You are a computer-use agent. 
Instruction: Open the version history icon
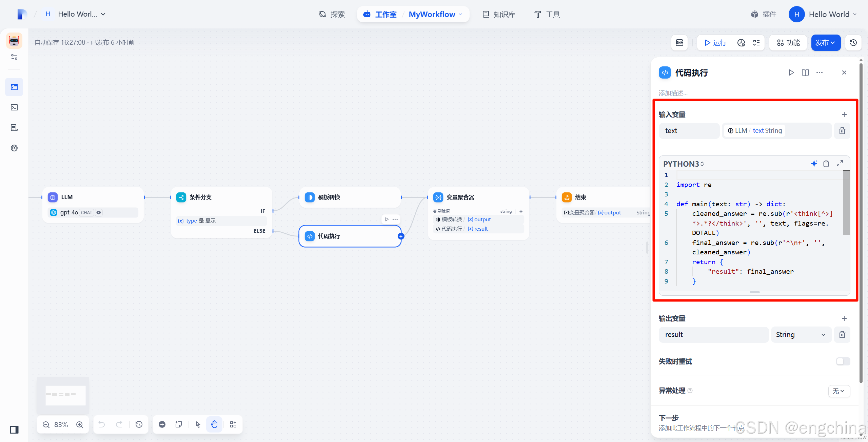click(x=853, y=43)
